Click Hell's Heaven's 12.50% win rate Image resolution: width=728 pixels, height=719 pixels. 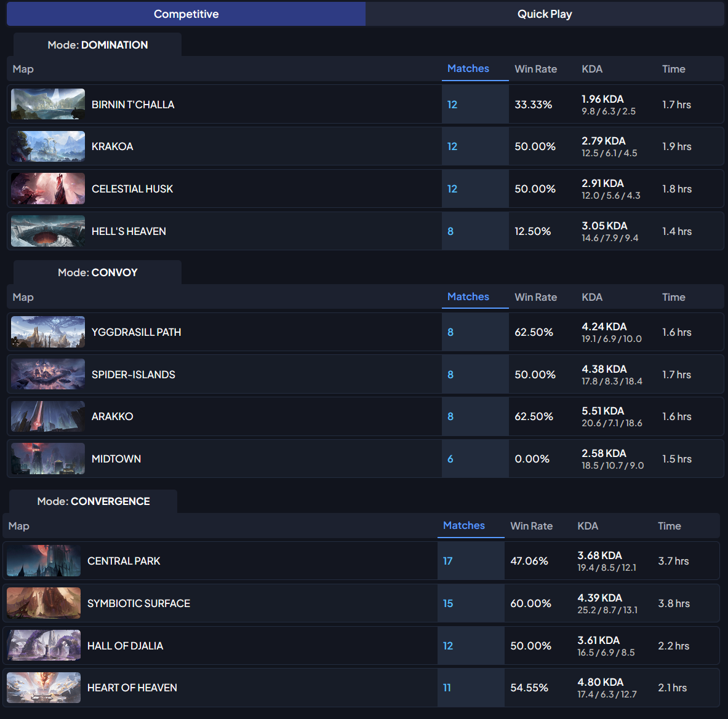(x=532, y=231)
